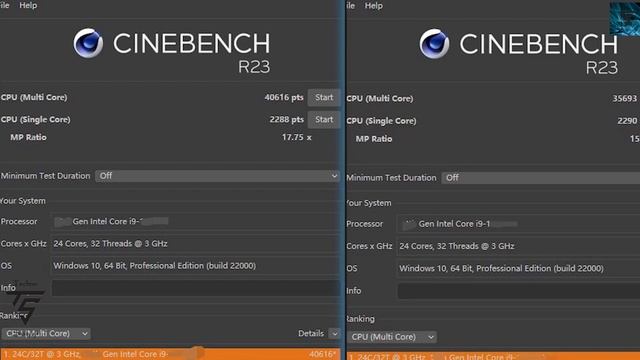
Task: Select the 2290 single core score
Action: (x=627, y=121)
